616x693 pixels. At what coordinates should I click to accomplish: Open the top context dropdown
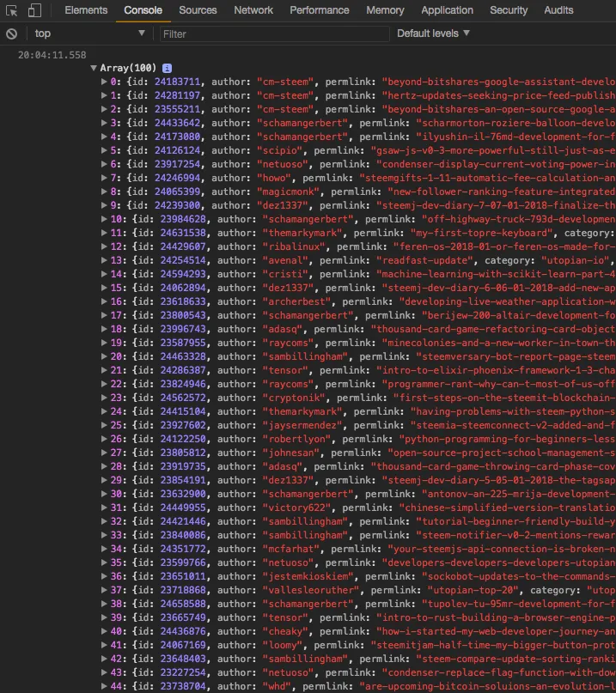pyautogui.click(x=89, y=33)
